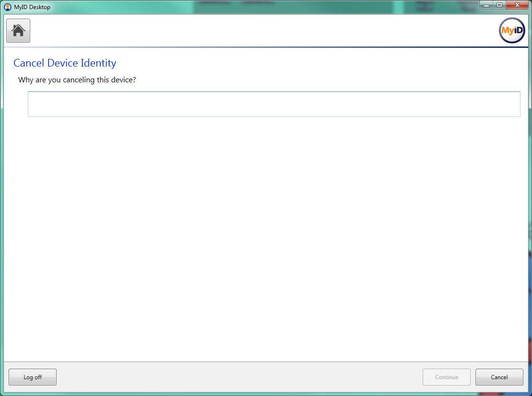Click the MyID logo in the header
The width and height of the screenshot is (532, 396).
click(x=512, y=31)
